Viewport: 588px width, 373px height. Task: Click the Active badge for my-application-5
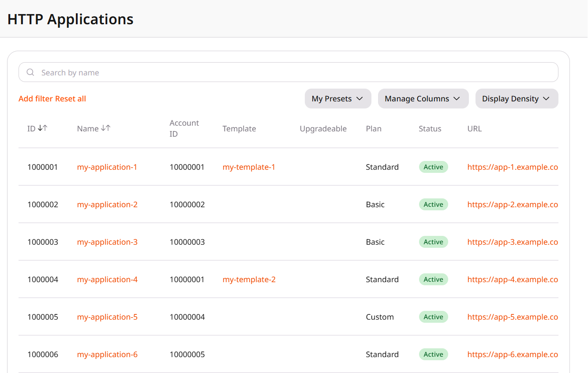tap(433, 317)
